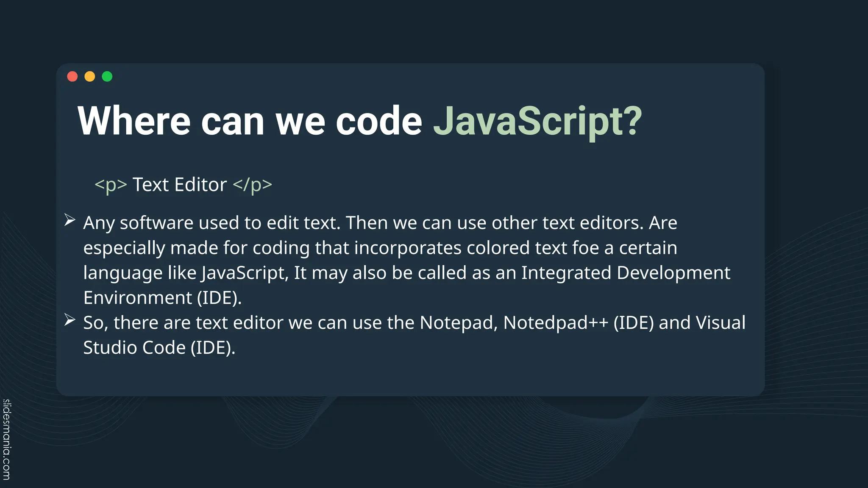Click the red dot in window header
Image resolution: width=868 pixels, height=488 pixels.
coord(72,77)
